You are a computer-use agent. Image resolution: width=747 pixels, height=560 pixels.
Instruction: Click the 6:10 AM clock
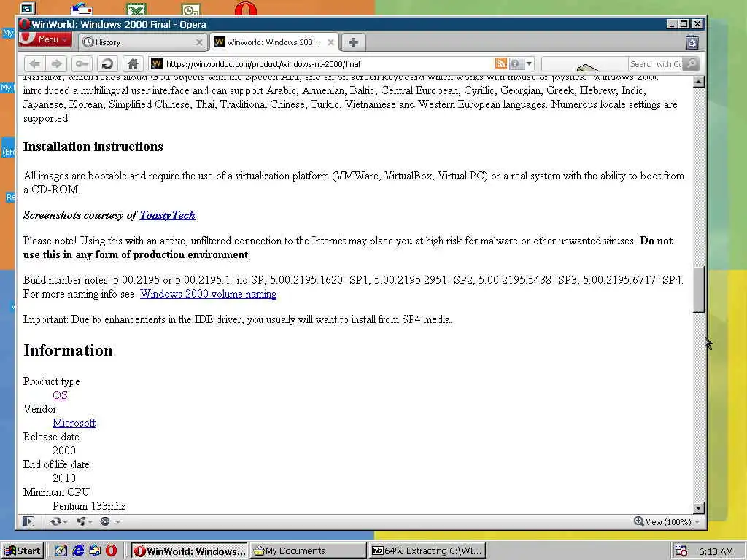716,551
